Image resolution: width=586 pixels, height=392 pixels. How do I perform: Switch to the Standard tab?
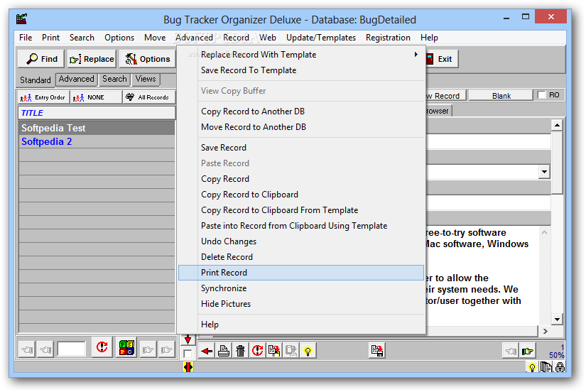(35, 80)
